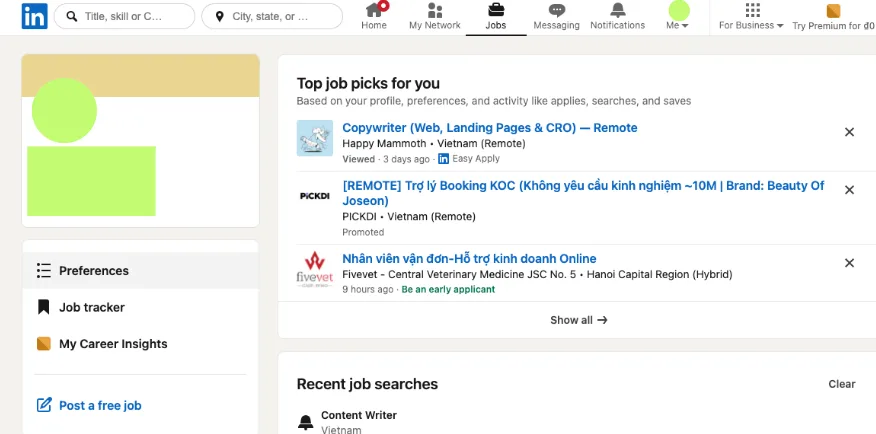Open My Network people icon
The image size is (876, 434).
tap(435, 10)
